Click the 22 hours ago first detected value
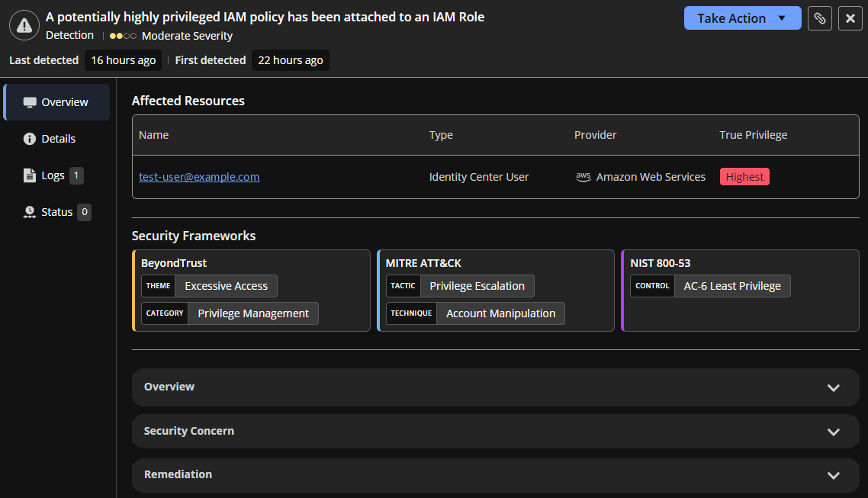Screen dimensions: 868x498 [291, 60]
